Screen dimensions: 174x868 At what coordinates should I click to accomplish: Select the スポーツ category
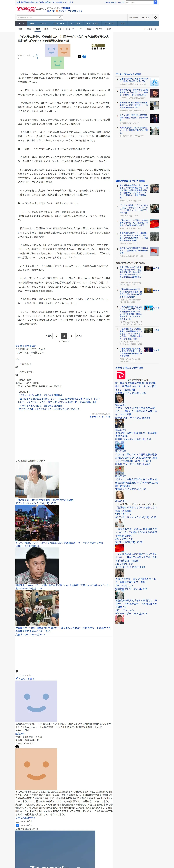click(70, 29)
